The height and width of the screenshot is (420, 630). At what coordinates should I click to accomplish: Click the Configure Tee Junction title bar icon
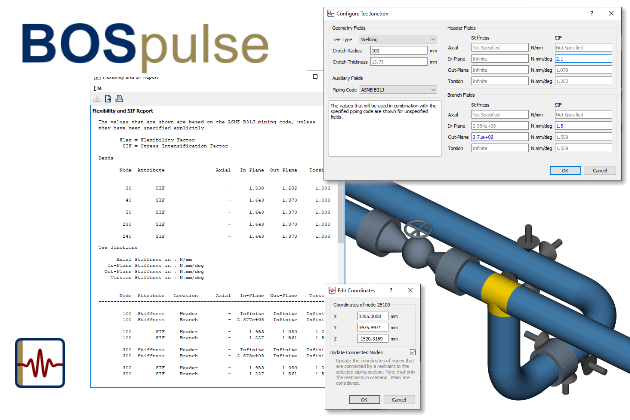point(330,13)
